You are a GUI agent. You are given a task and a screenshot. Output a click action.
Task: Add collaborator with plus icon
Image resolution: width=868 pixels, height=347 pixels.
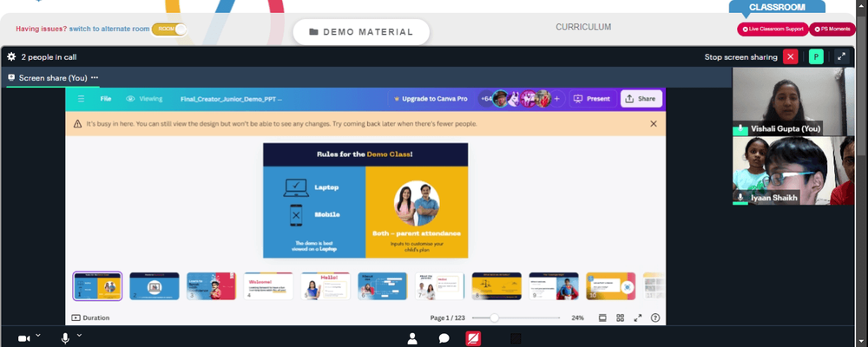click(x=557, y=99)
